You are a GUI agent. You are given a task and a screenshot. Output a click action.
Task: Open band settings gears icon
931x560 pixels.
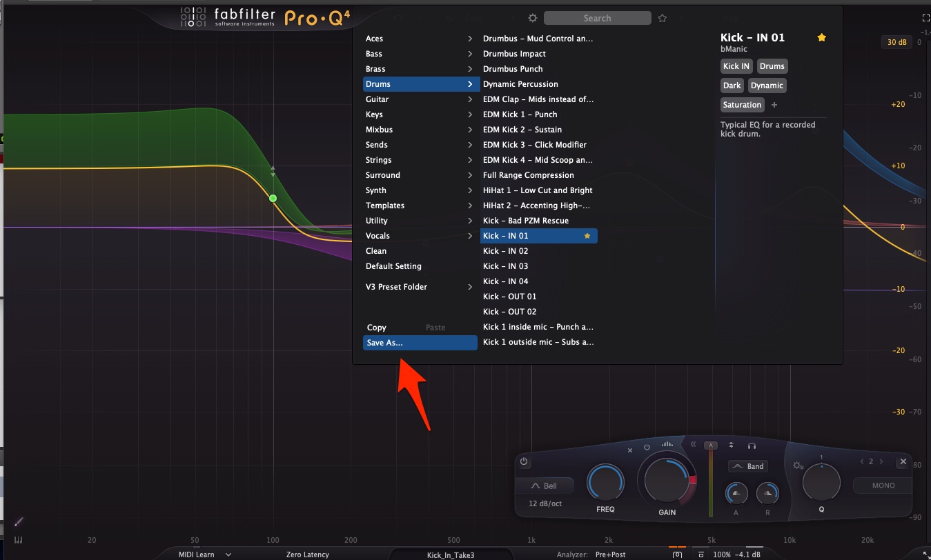798,466
